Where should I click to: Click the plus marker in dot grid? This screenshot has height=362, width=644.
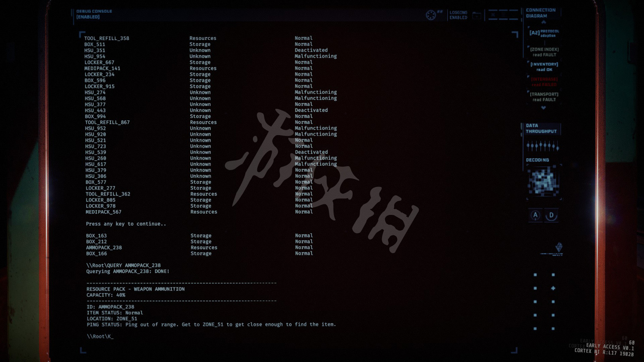coord(553,288)
